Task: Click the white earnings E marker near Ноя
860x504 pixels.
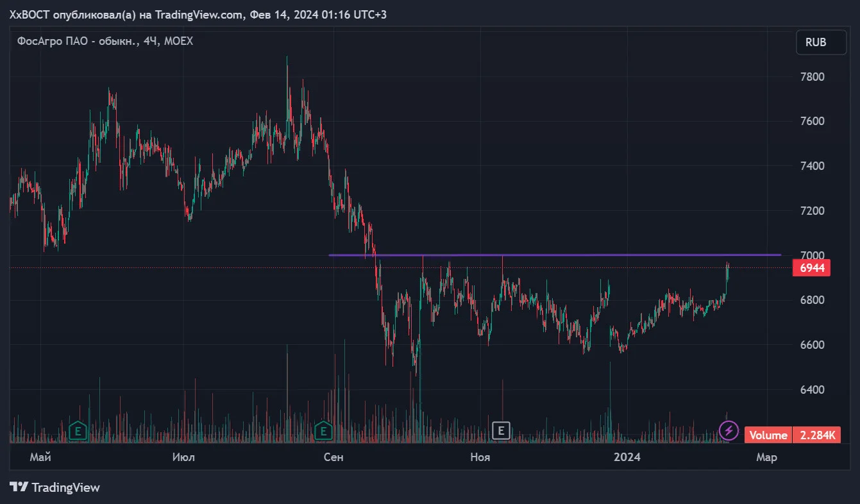Action: [x=500, y=430]
